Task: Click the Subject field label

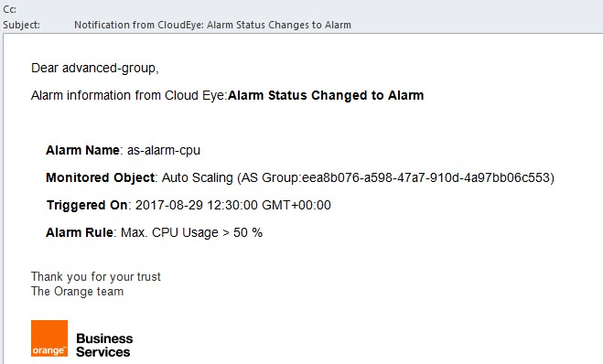Action: tap(21, 25)
